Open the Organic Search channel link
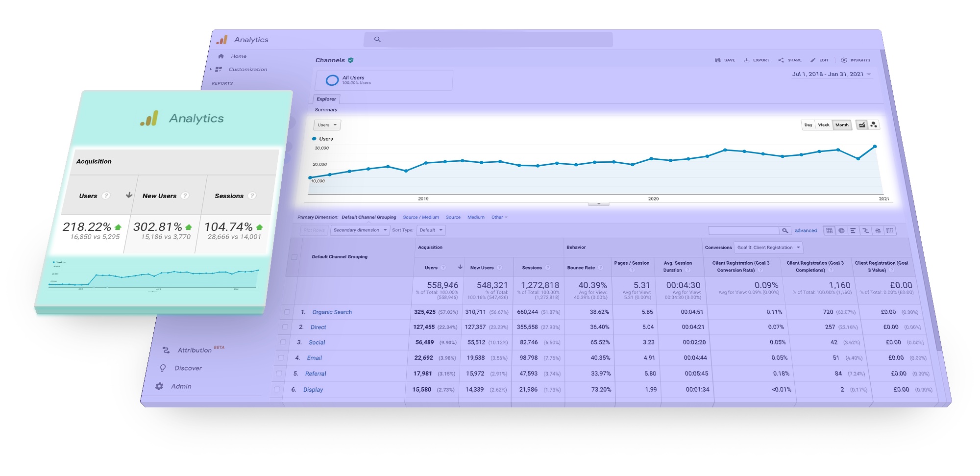The width and height of the screenshot is (980, 476). pos(332,312)
